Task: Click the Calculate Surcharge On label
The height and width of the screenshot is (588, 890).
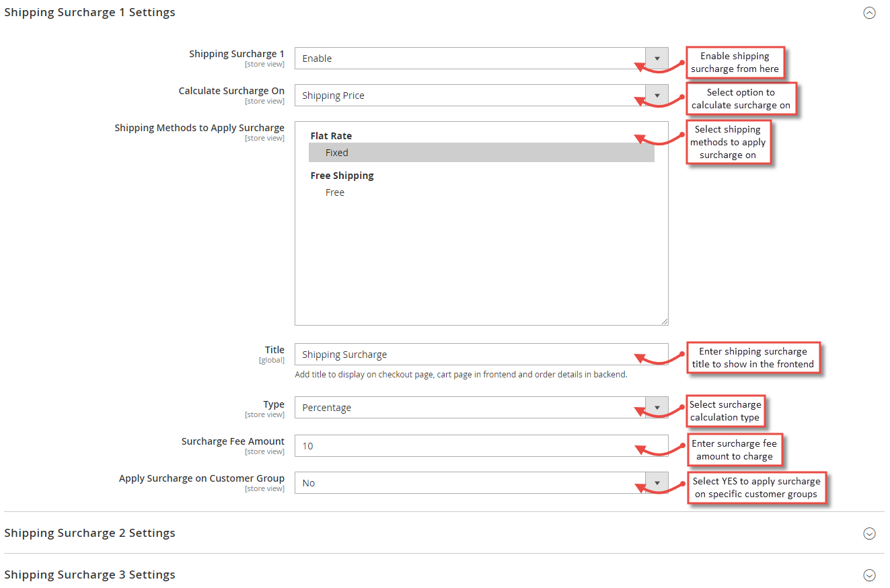Action: pos(231,91)
